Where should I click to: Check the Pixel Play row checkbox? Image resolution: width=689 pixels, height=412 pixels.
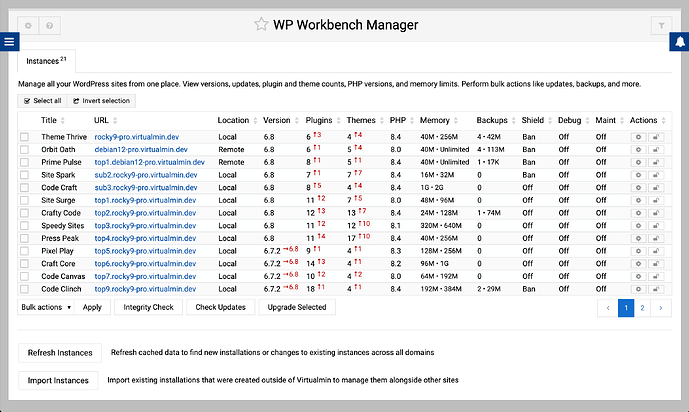coord(25,251)
